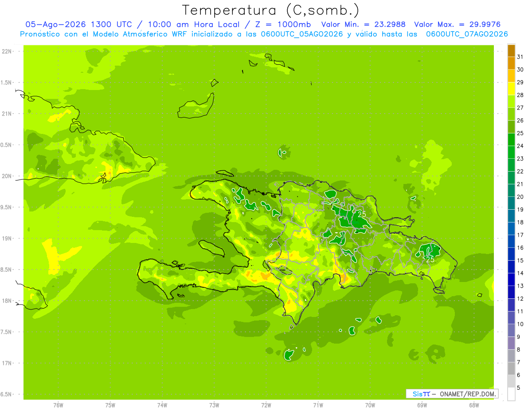This screenshot has height=411, width=532.
Task: Click the "ONAMET/REP.DOM." credit label
Action: [468, 394]
